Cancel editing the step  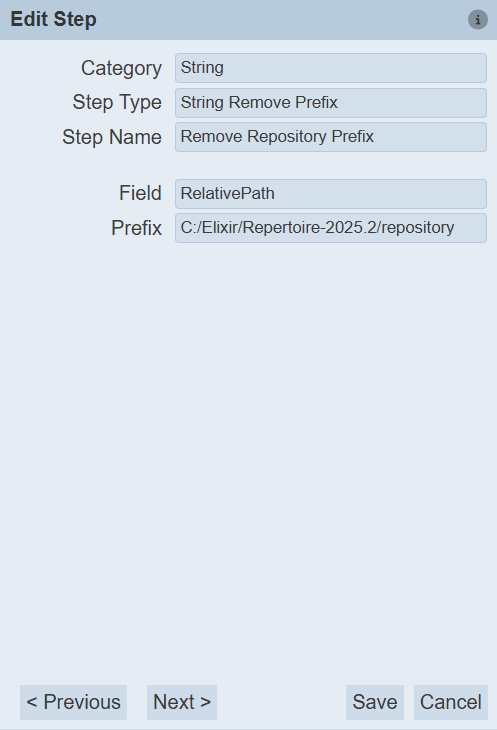click(x=450, y=702)
